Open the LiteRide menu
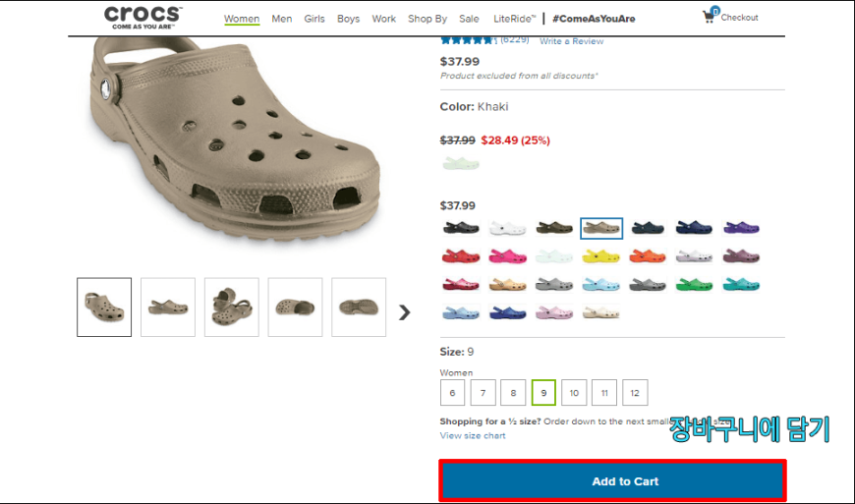Screen dimensions: 855x504 pos(514,19)
